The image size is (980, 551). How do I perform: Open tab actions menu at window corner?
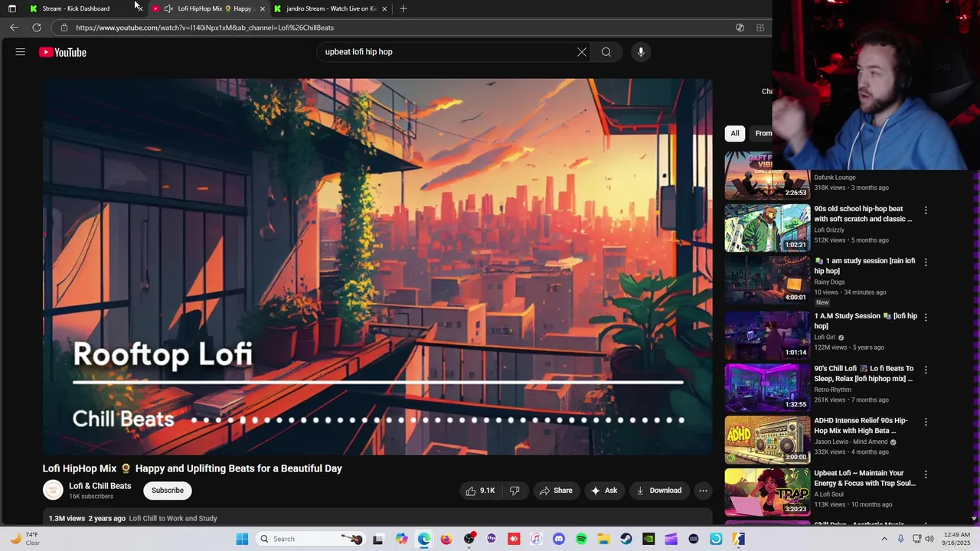[x=11, y=8]
